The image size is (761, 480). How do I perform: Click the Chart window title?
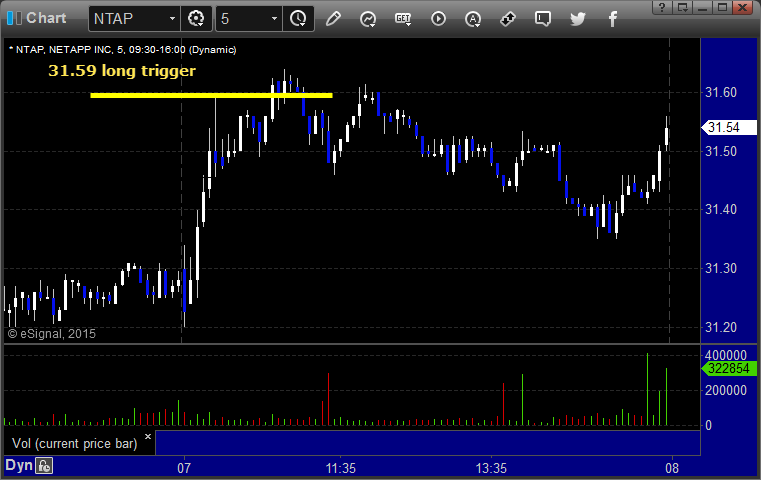[x=46, y=18]
